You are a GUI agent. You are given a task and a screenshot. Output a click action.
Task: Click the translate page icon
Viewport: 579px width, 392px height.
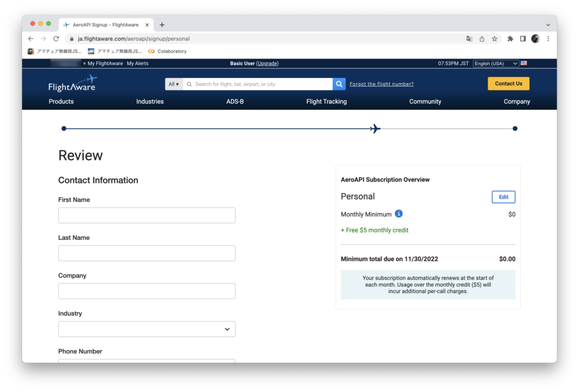click(x=469, y=39)
